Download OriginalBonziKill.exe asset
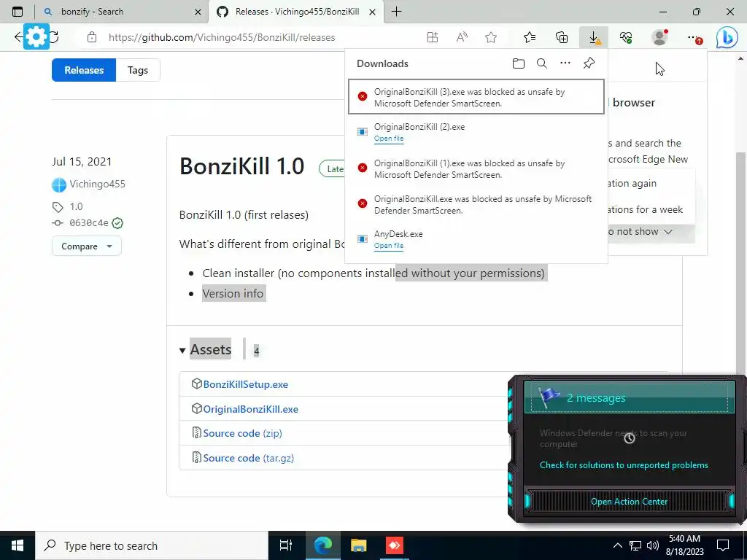This screenshot has height=560, width=747. pos(251,409)
